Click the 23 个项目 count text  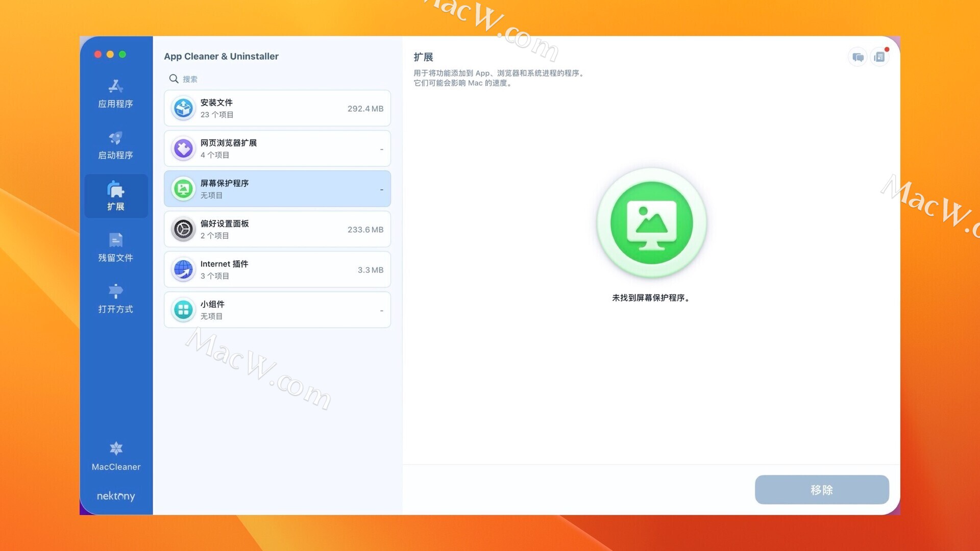217,115
